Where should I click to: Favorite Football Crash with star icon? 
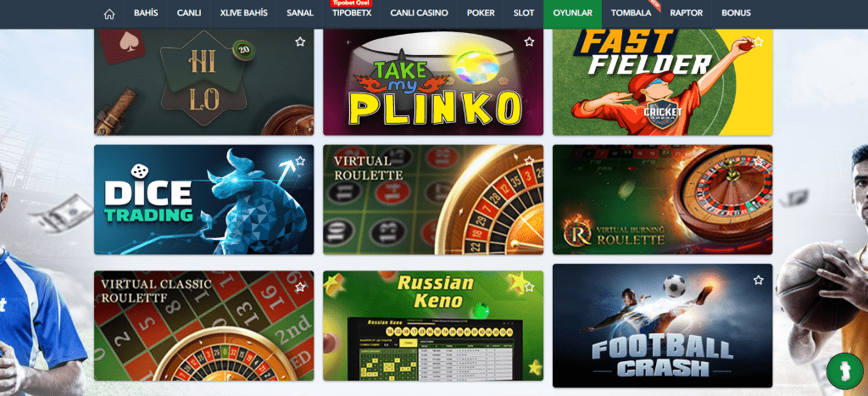coord(759,280)
